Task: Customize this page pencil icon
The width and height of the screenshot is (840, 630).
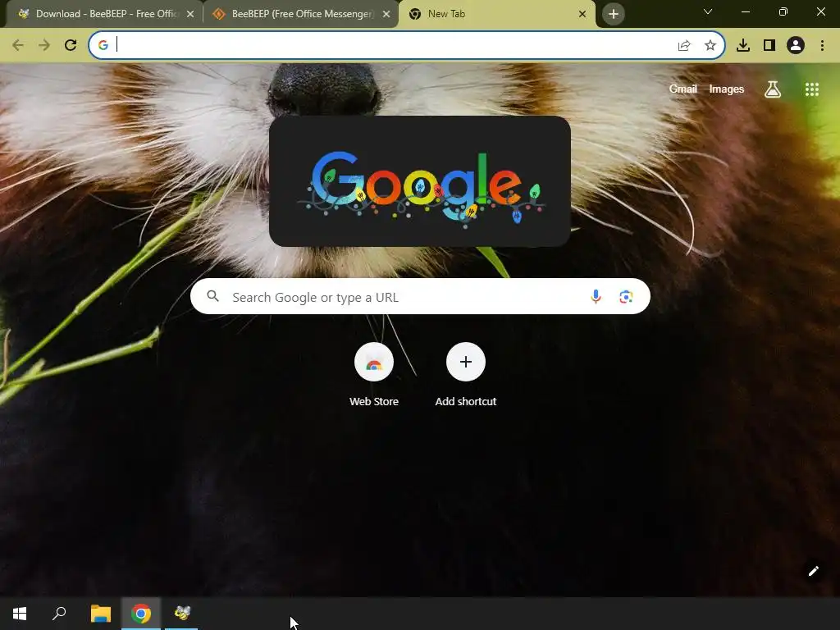Action: coord(813,571)
